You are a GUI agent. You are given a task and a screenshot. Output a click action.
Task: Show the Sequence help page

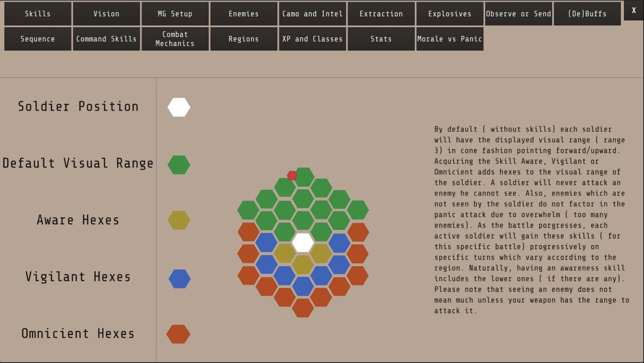click(38, 39)
